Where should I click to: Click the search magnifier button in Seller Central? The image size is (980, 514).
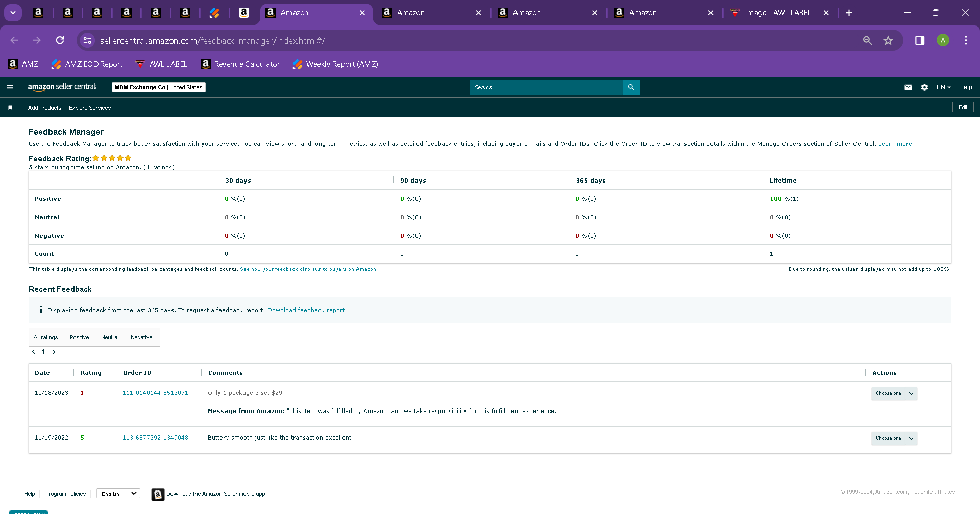pos(631,87)
